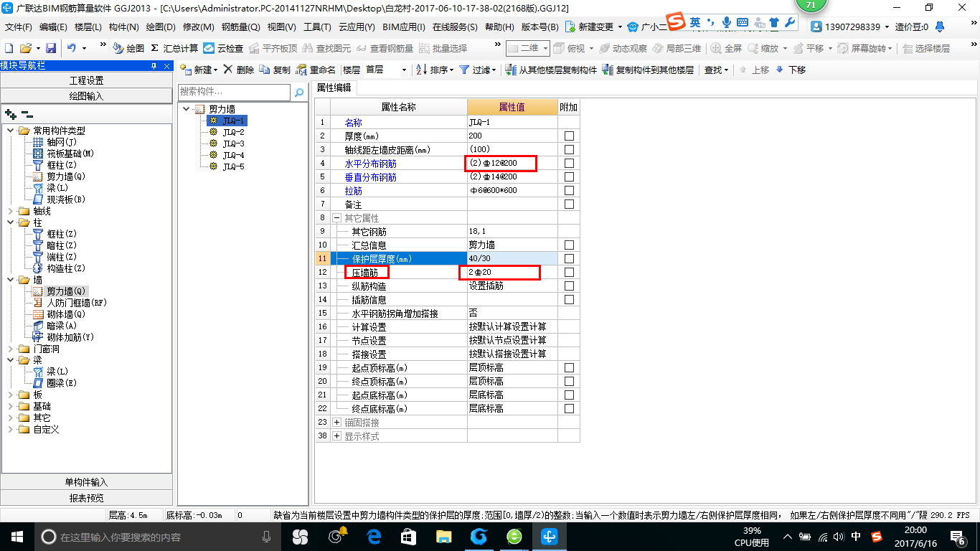Toggle 附加 checkbox for 垂直分布钢筋 row
Screen dimensions: 980x551
(569, 176)
